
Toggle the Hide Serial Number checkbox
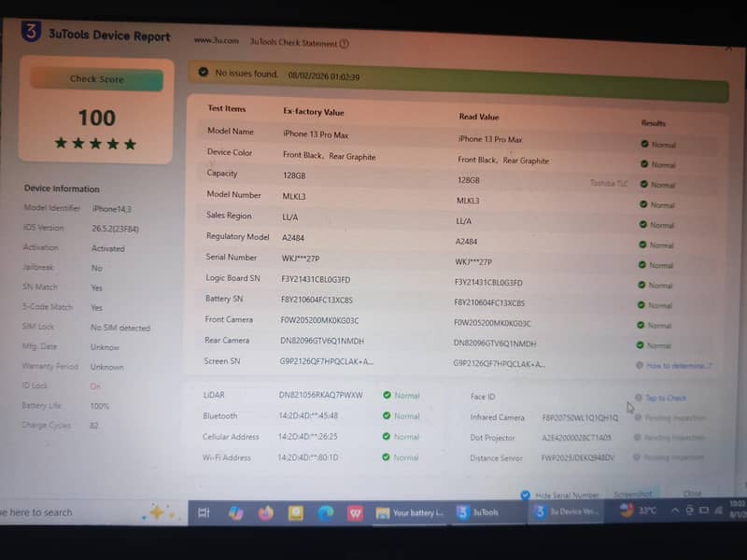click(x=525, y=495)
